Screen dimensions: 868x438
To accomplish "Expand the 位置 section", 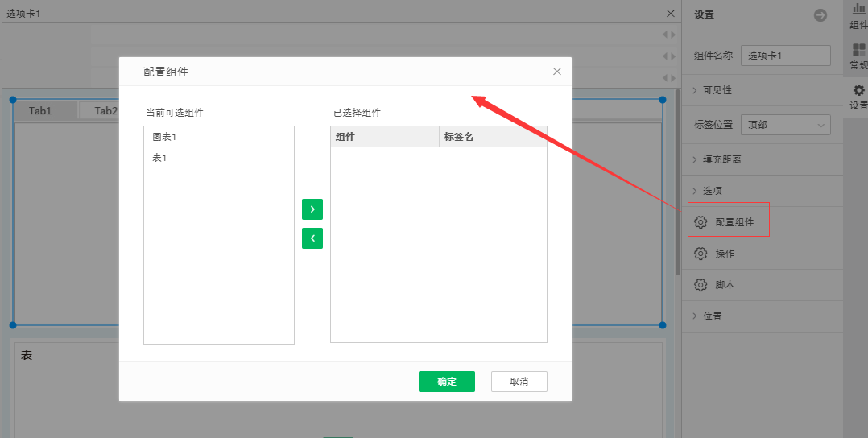I will coord(712,316).
